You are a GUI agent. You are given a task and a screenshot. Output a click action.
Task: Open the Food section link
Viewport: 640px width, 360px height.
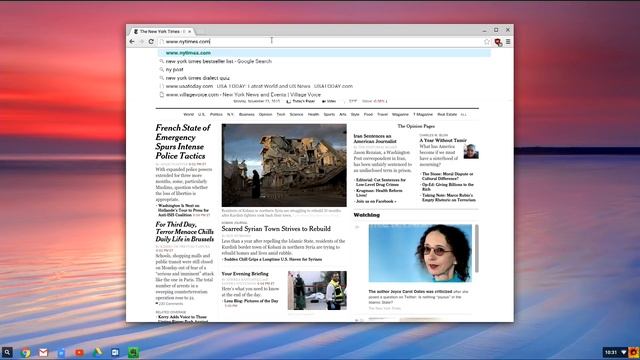pos(368,115)
